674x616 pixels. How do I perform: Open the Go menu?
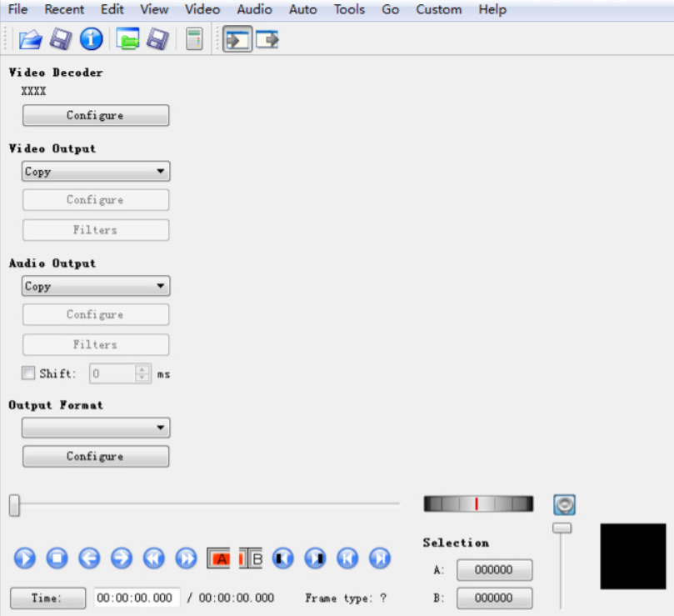[x=390, y=9]
